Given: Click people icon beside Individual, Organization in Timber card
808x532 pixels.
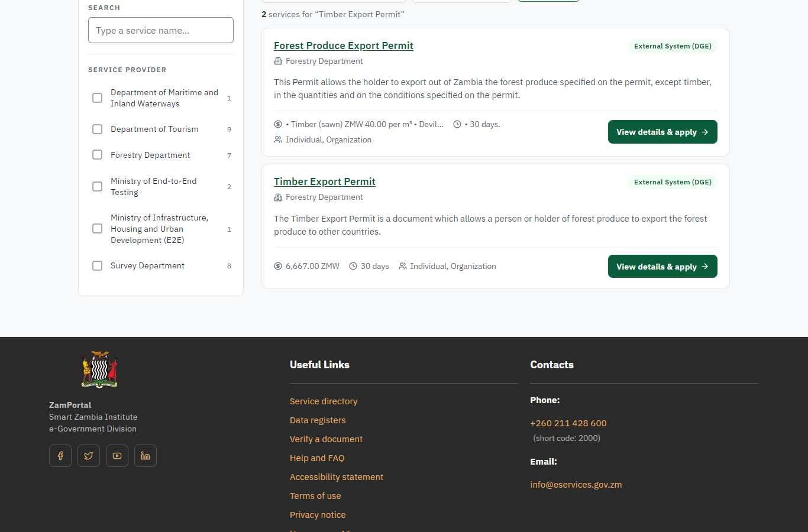Looking at the screenshot, I should click(403, 266).
